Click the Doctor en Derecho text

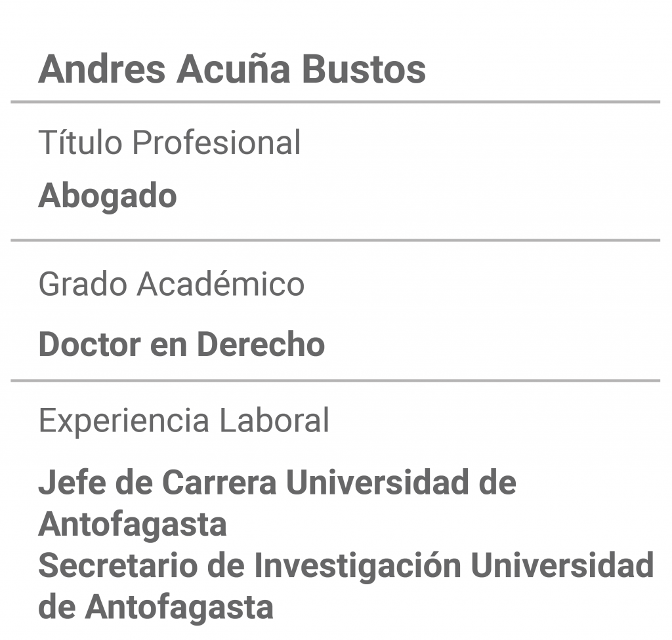click(x=182, y=344)
